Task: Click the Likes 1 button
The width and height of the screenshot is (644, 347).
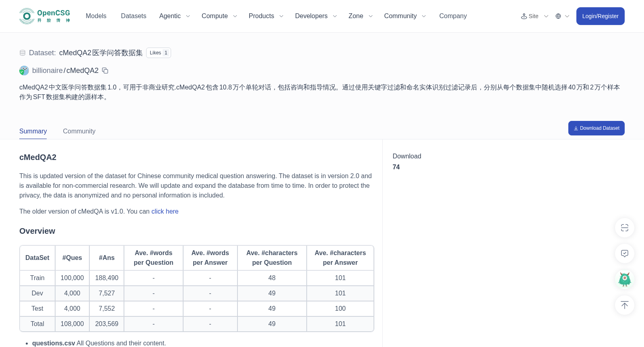Action: [x=159, y=53]
